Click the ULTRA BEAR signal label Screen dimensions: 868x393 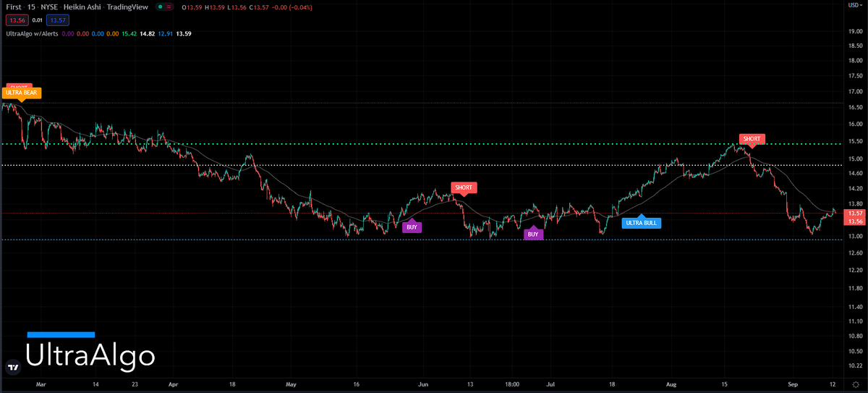point(22,93)
